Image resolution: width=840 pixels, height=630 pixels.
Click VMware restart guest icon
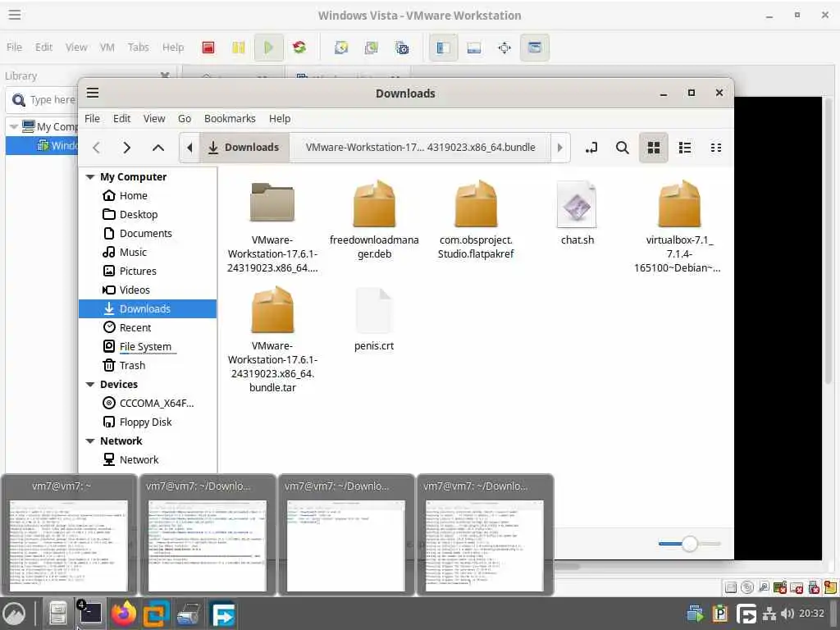[299, 48]
